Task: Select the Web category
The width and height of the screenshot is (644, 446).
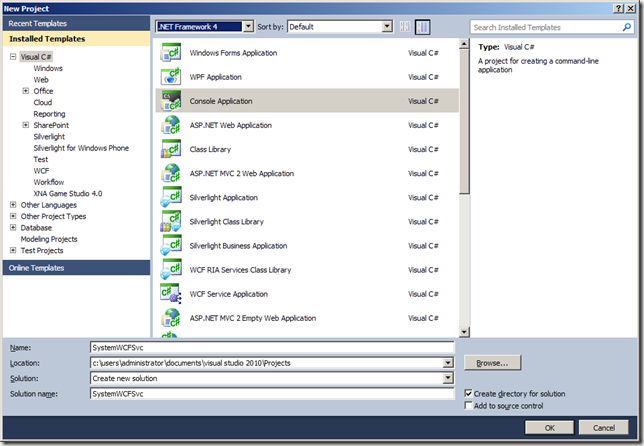Action: coord(41,80)
